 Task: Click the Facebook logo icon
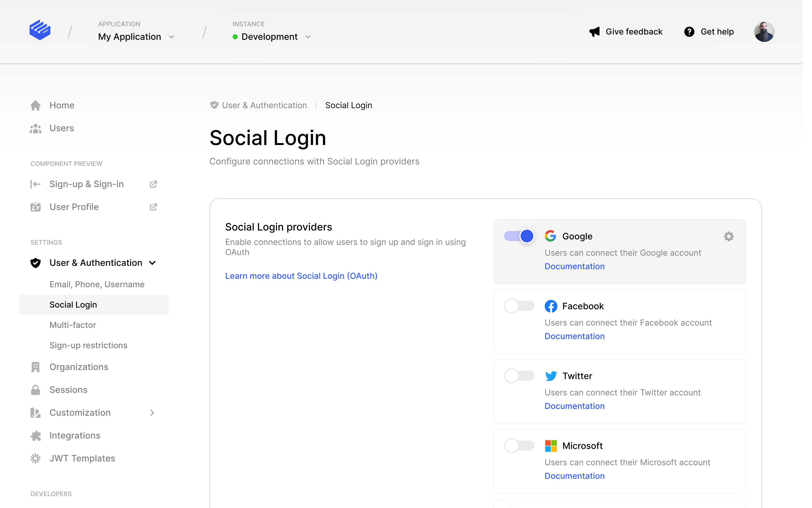(551, 306)
